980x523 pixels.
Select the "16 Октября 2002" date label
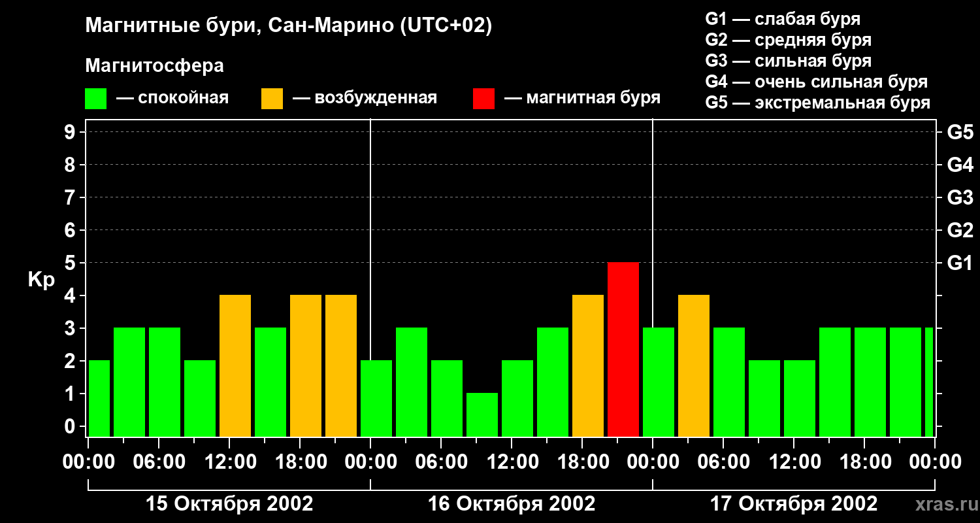(512, 504)
